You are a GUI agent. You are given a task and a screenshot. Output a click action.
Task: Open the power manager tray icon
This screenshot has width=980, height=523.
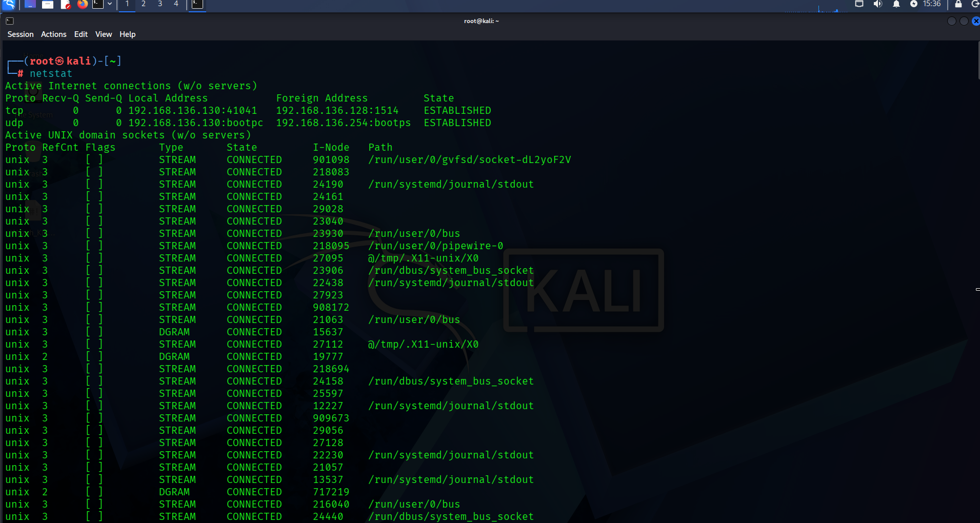pos(913,4)
